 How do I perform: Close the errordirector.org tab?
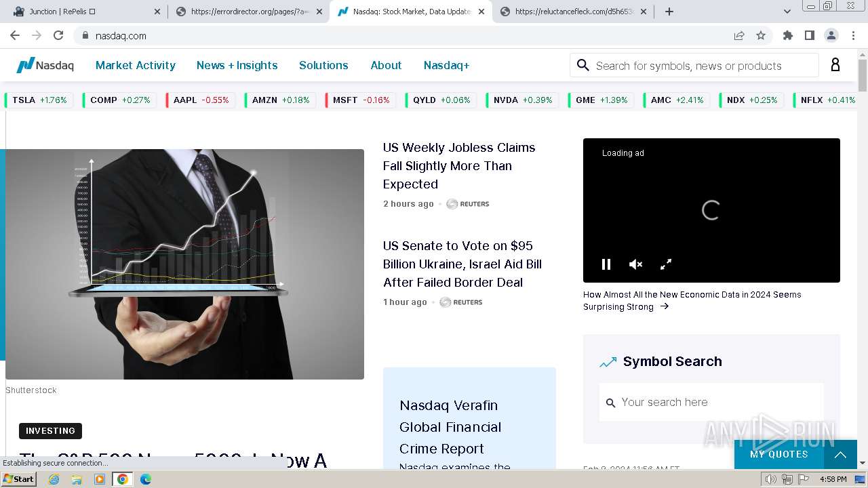click(319, 12)
